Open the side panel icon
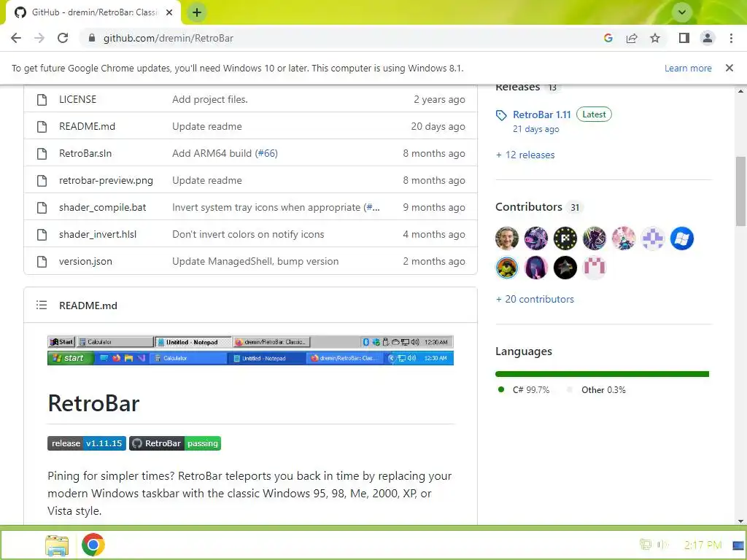The width and height of the screenshot is (747, 560). coord(684,38)
